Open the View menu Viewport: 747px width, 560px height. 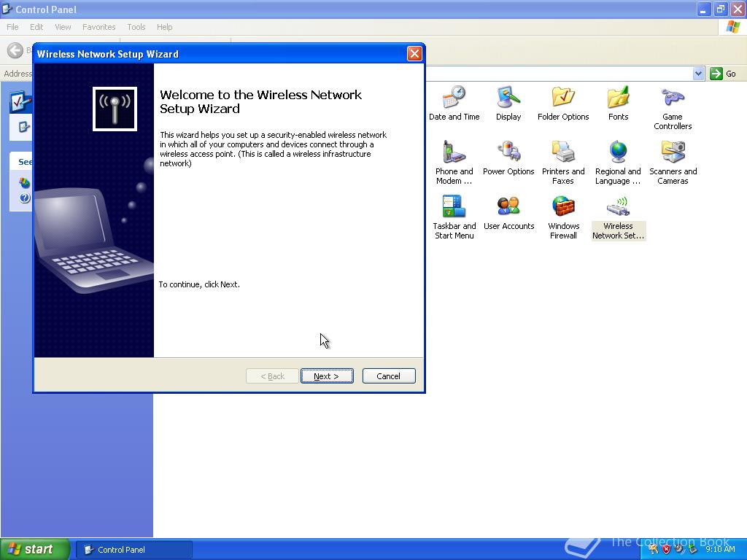pos(63,27)
